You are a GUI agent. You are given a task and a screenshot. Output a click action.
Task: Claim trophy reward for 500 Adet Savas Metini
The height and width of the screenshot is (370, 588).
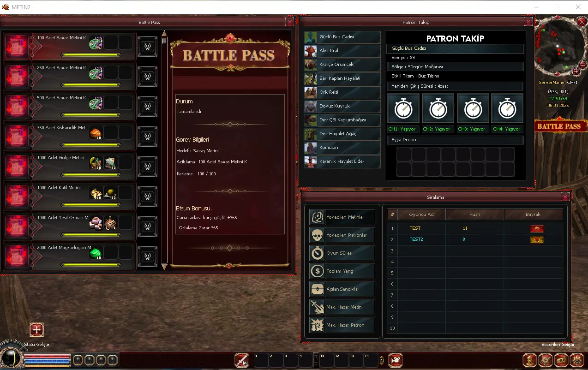(147, 106)
